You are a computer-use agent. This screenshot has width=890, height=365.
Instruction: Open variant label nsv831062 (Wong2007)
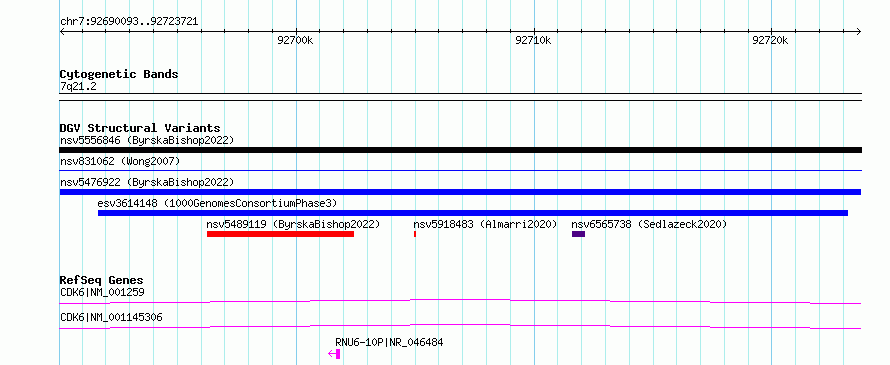pos(120,162)
